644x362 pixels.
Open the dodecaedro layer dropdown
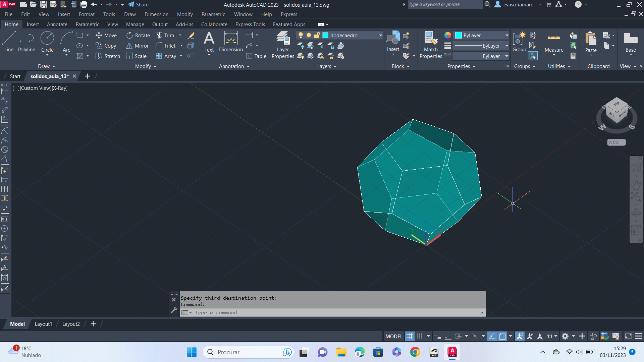point(380,35)
